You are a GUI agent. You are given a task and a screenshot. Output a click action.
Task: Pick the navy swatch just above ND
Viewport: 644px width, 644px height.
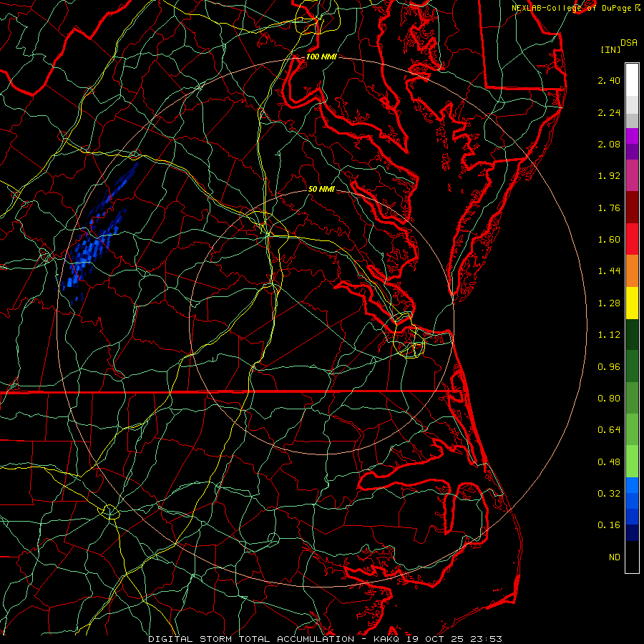pyautogui.click(x=632, y=533)
